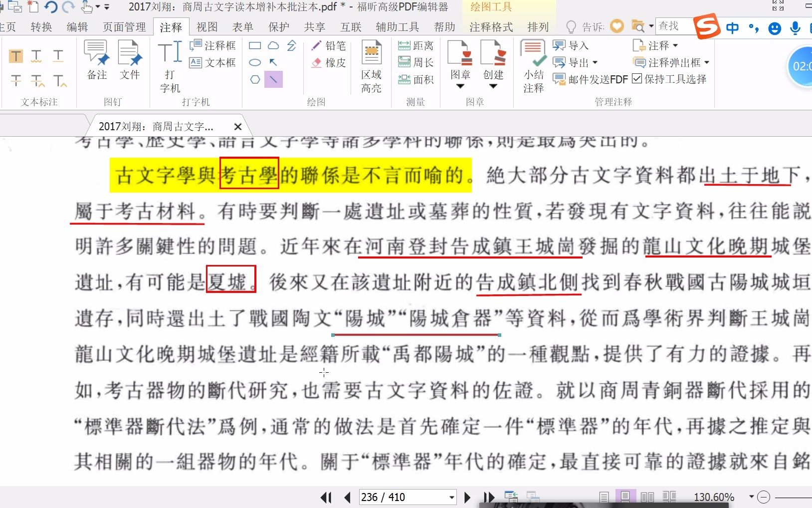This screenshot has width=812, height=508.
Task: Choose the polygon drawing tool
Action: pyautogui.click(x=255, y=79)
